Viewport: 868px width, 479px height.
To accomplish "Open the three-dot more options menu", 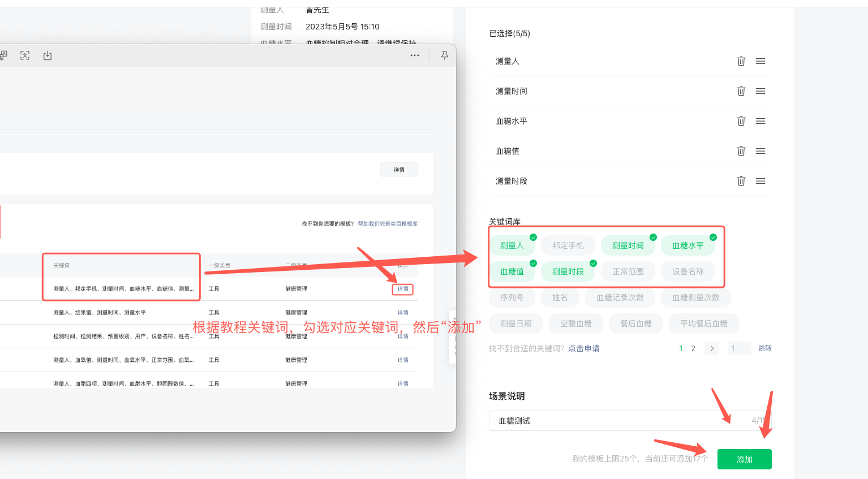I will [415, 55].
